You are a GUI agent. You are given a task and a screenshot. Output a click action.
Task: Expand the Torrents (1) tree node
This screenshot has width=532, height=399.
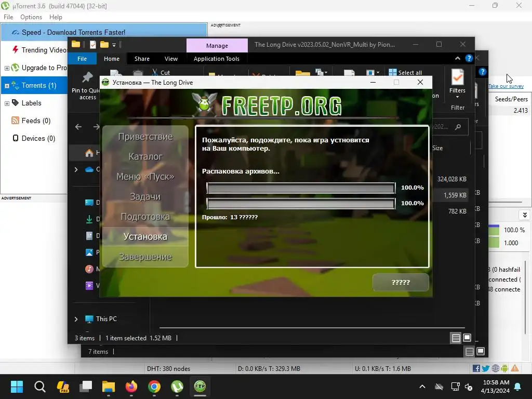[6, 86]
